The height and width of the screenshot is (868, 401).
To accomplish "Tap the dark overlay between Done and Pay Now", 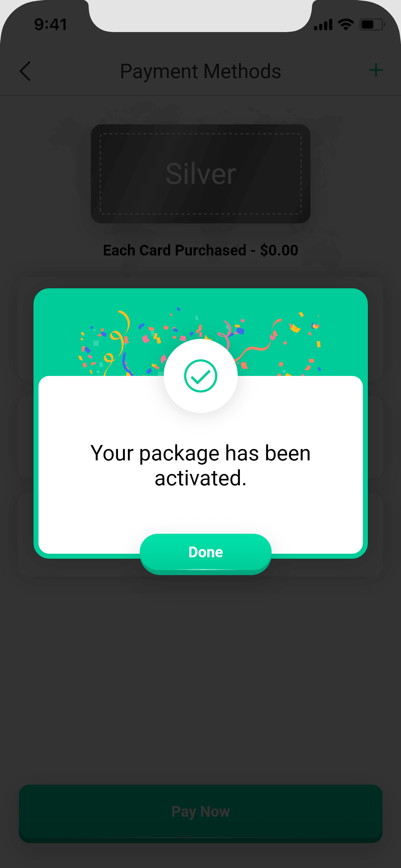I will pyautogui.click(x=201, y=677).
